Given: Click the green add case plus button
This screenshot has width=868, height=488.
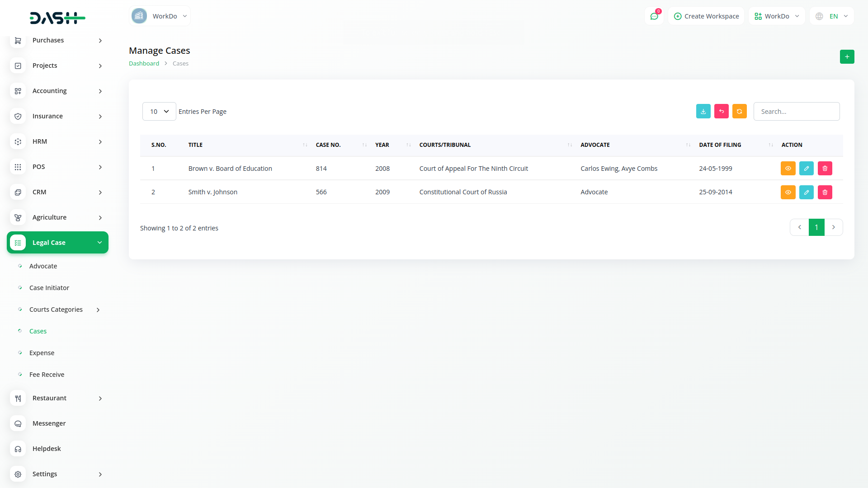Looking at the screenshot, I should pos(847,57).
